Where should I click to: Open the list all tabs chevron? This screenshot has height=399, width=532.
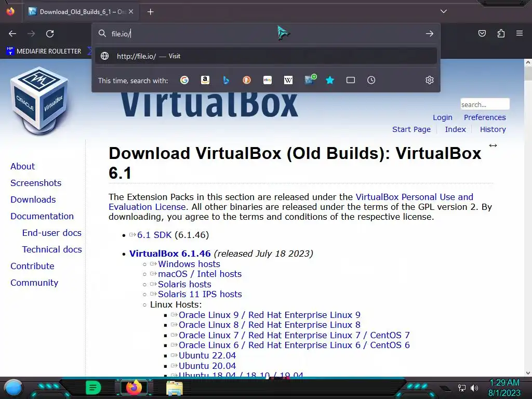[x=444, y=11]
